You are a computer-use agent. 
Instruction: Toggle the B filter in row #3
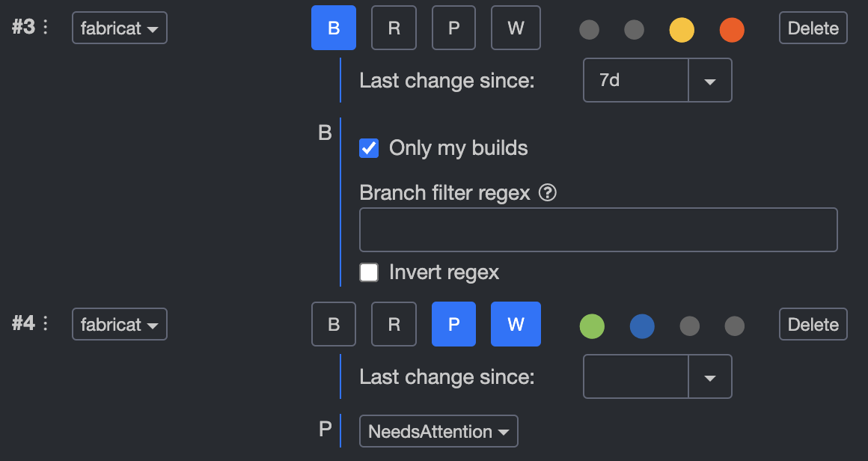[x=334, y=28]
